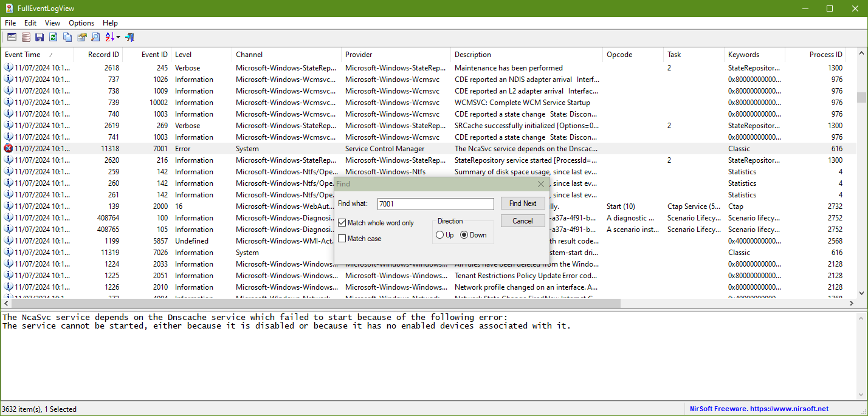
Task: Click the info icon on record 2619 row
Action: click(9, 126)
